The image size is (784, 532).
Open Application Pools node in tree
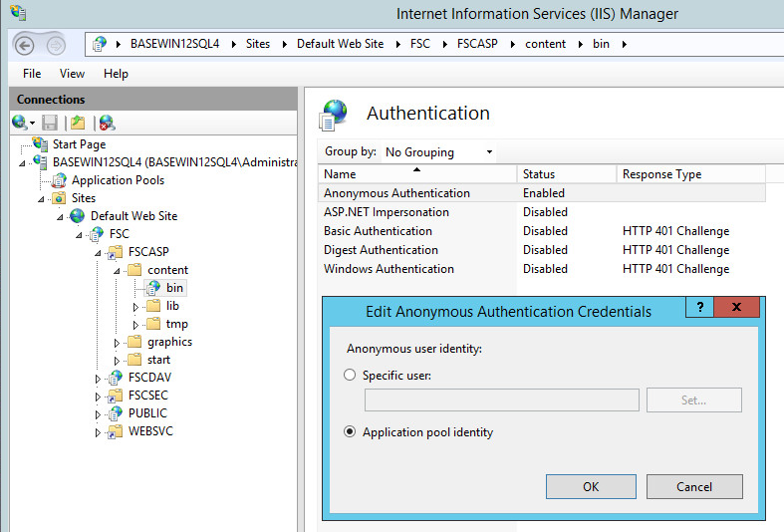point(117,180)
